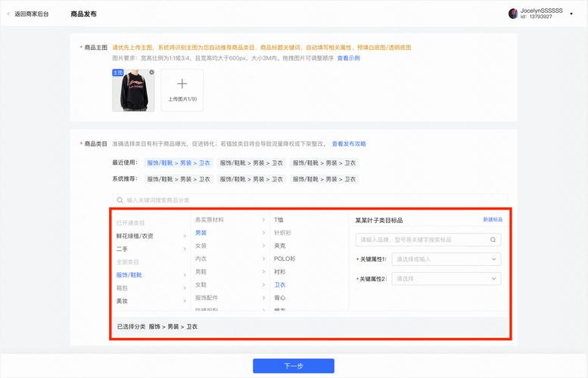This screenshot has width=588, height=378.
Task: Select the 男鞋 subcategory
Action: click(x=201, y=271)
